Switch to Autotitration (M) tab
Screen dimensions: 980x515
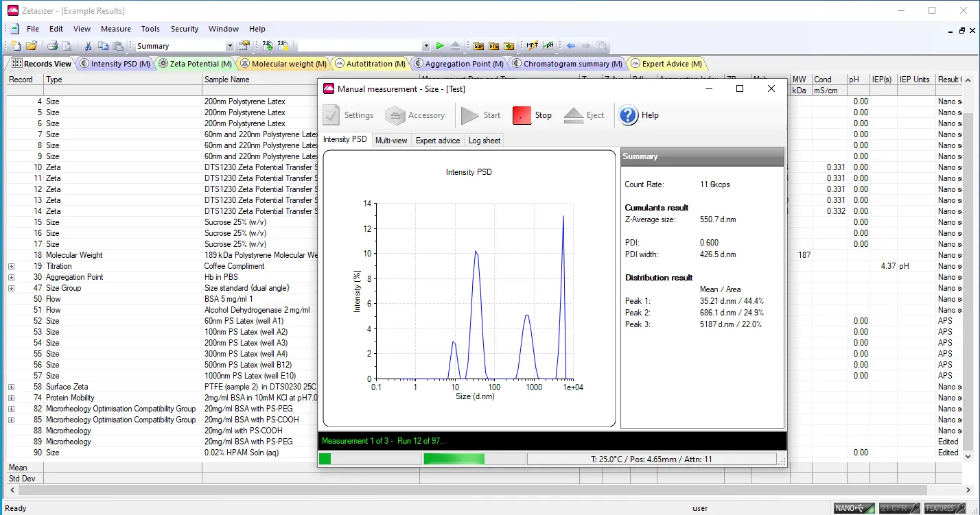tap(370, 64)
